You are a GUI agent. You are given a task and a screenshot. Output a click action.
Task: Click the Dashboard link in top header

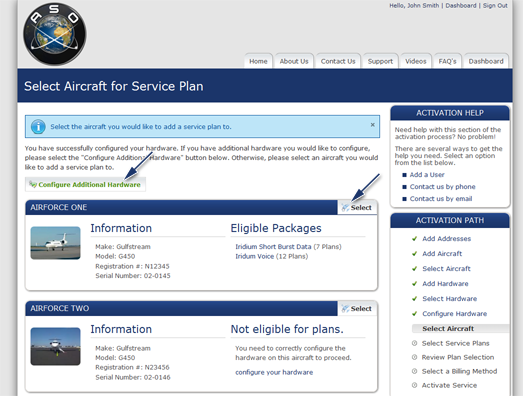click(461, 6)
